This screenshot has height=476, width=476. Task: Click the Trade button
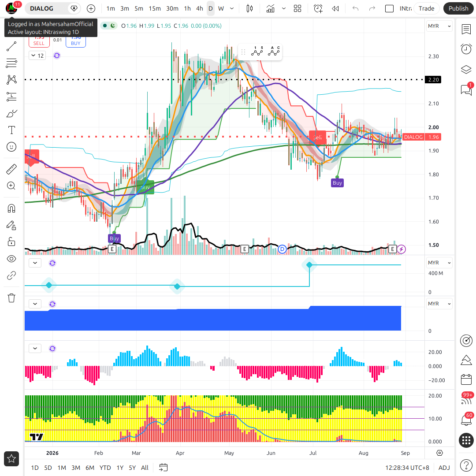click(x=426, y=8)
